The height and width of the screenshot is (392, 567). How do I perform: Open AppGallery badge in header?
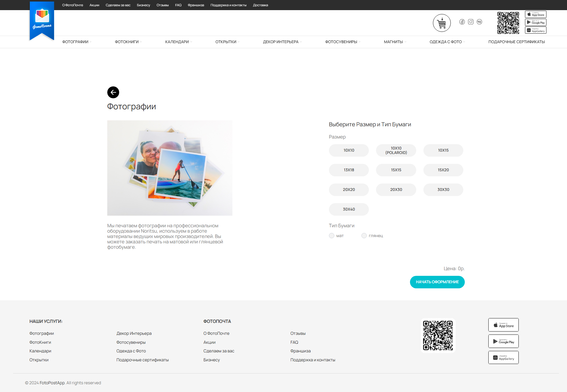(536, 30)
